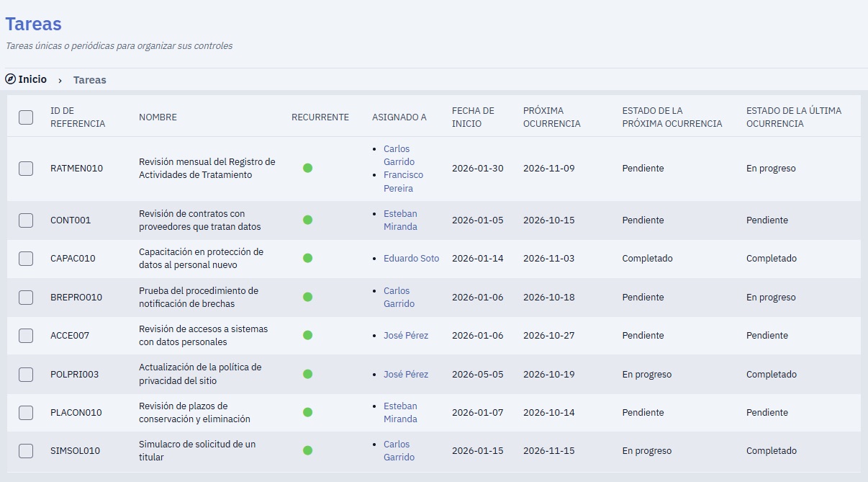Sort by Asignado A column header
The height and width of the screenshot is (482, 868).
point(399,117)
